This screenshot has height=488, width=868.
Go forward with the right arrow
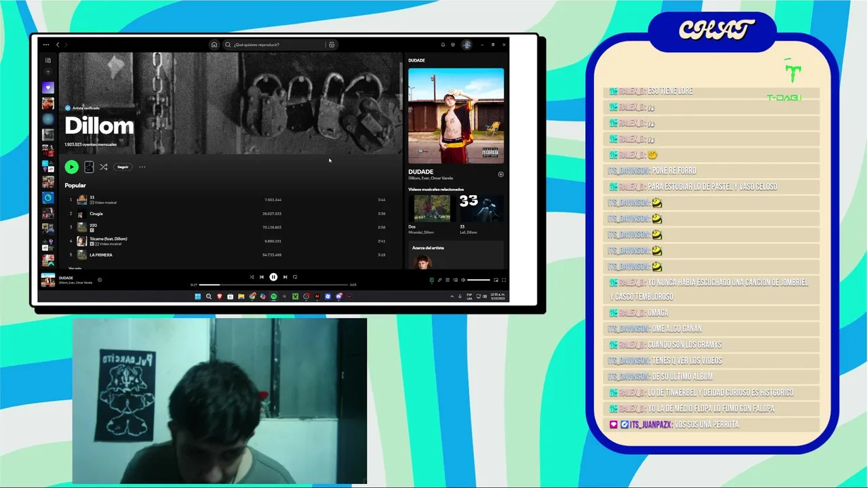click(66, 45)
